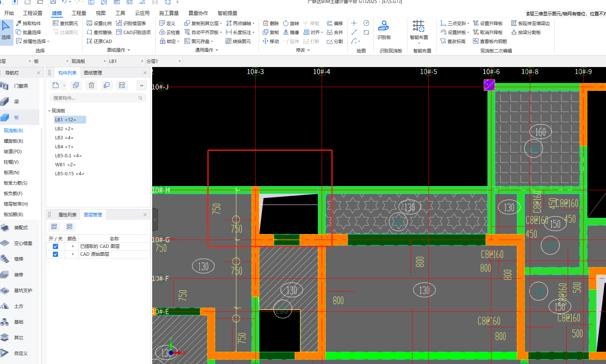606x364 pixels.
Task: Select 门窗洞 in the navigation bar
Action: [x=21, y=86]
